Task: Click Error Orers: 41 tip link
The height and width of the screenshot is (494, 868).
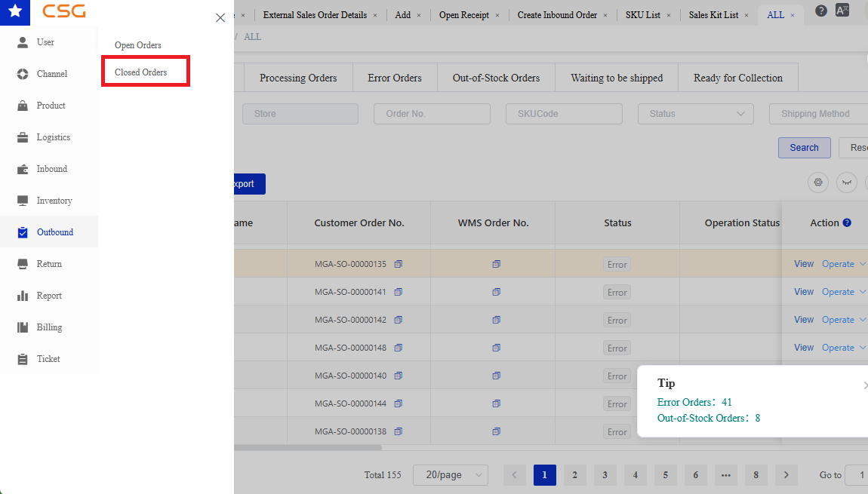Action: [x=694, y=402]
